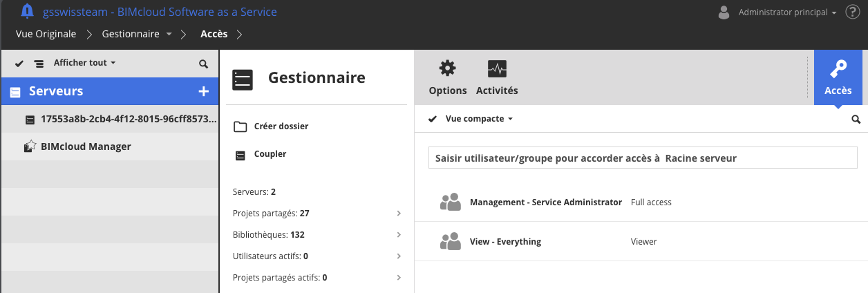
Task: Expand the Gestionnaire breadcrumb dropdown arrow
Action: coord(169,34)
